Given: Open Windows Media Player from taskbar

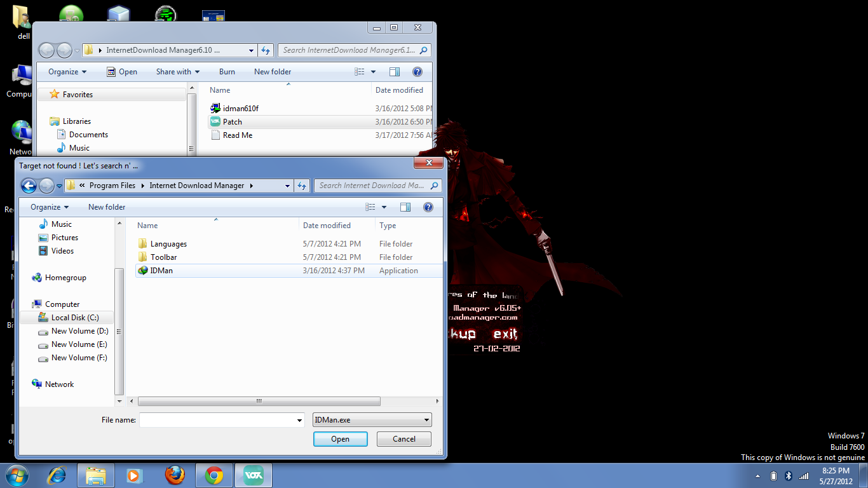Looking at the screenshot, I should click(x=134, y=475).
